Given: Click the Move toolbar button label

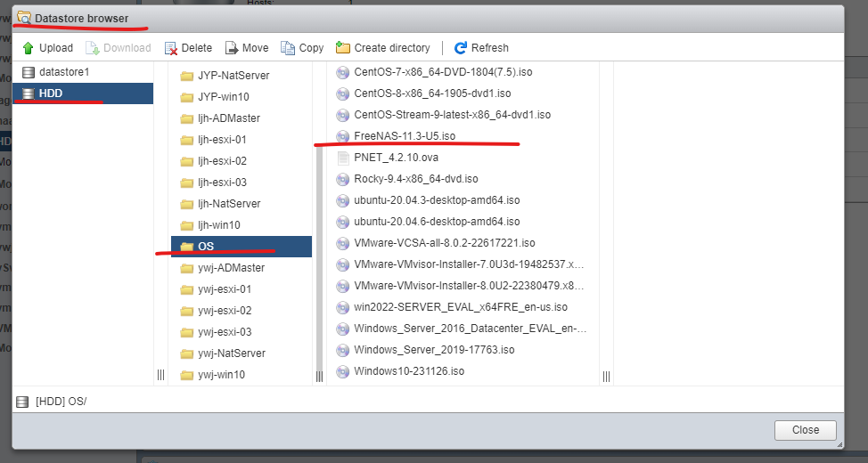Looking at the screenshot, I should click(x=255, y=48).
